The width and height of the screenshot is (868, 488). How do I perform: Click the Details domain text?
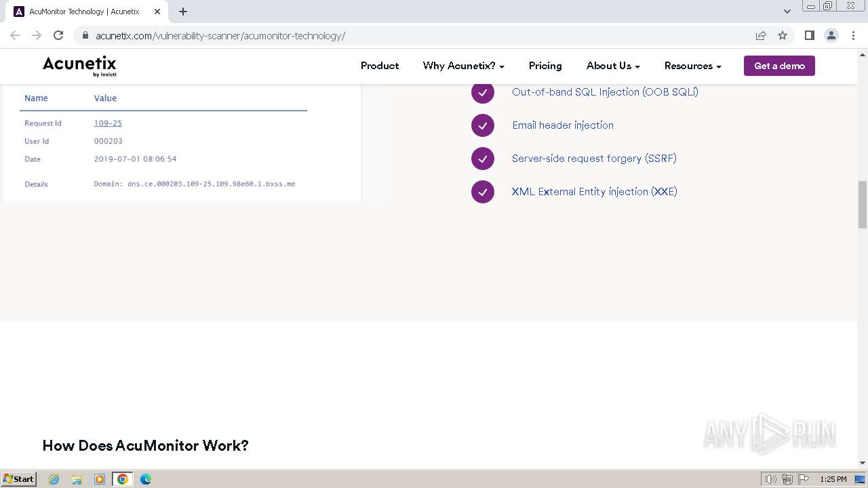coord(195,184)
